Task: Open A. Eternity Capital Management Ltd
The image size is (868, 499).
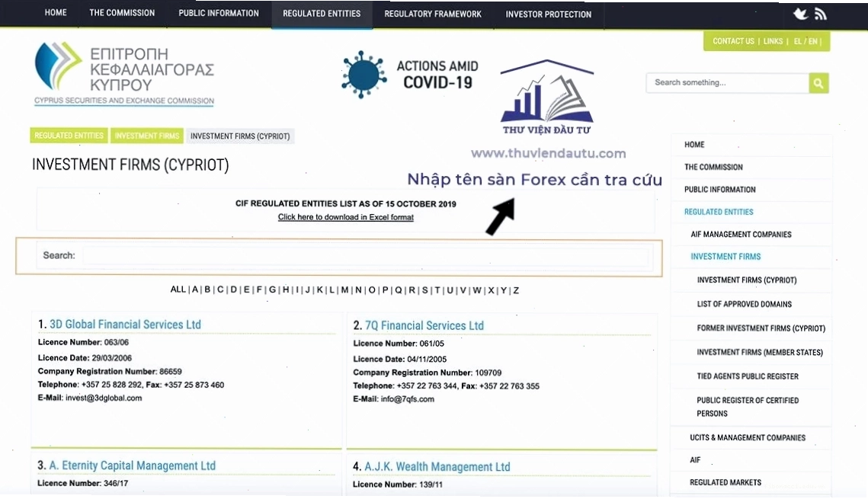Action: [133, 465]
